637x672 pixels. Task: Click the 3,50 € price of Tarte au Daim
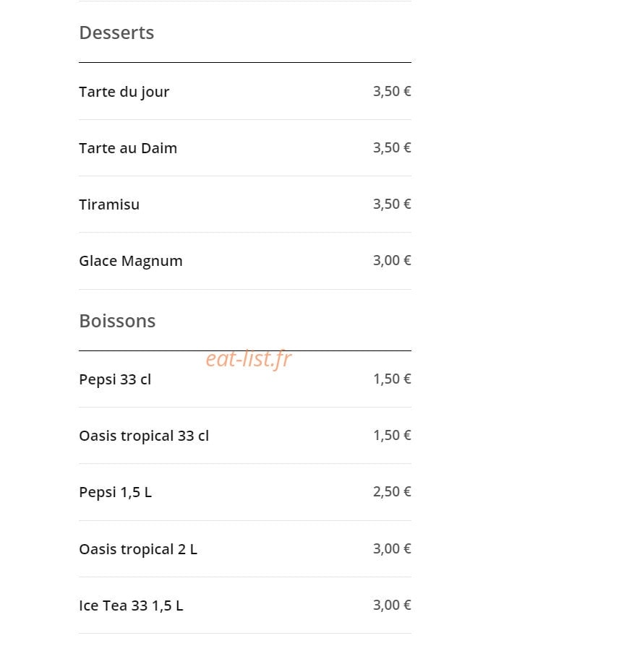(x=392, y=148)
